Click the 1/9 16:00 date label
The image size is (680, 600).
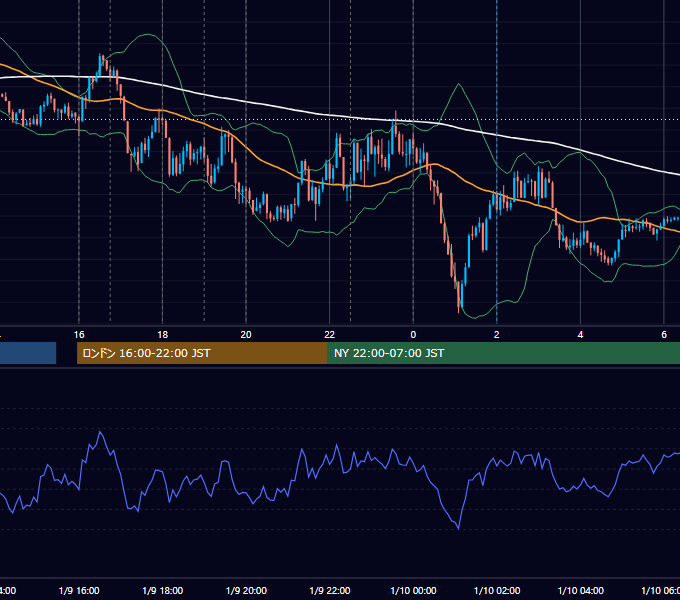coord(79,591)
